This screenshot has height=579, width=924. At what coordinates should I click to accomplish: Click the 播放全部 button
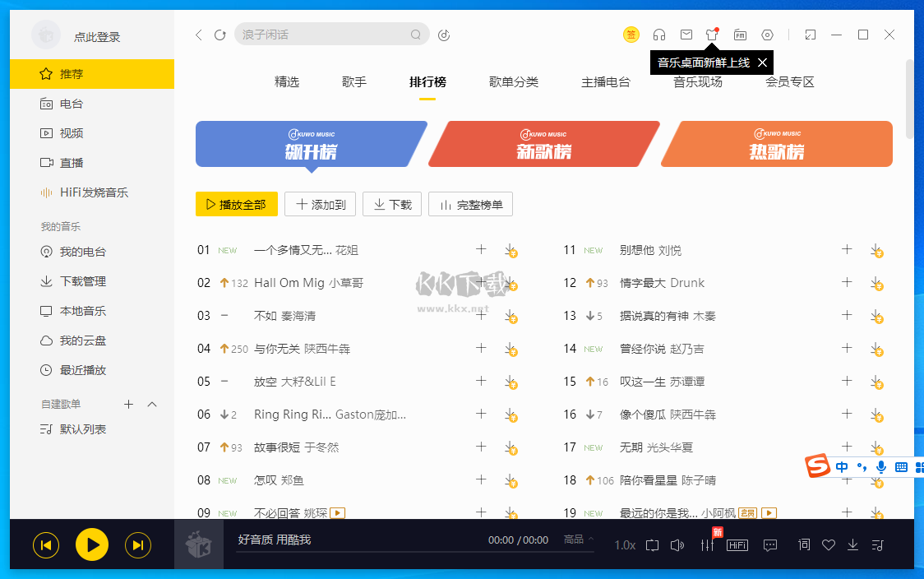[237, 204]
